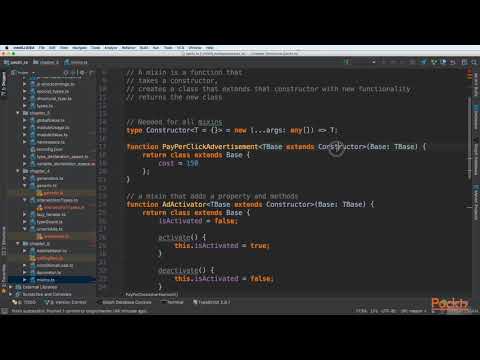
Task: Open the Navigate menu
Action: 80,48
